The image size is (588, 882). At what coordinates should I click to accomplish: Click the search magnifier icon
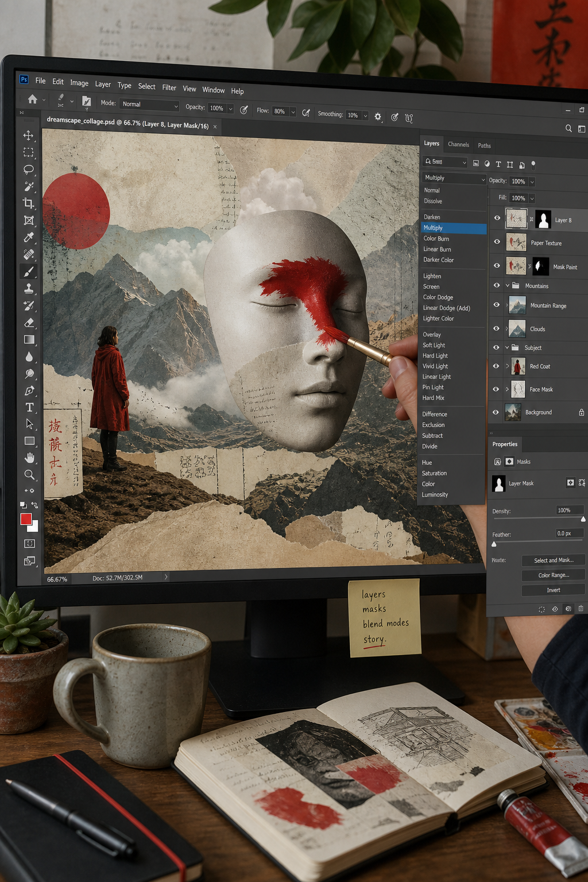tap(568, 129)
